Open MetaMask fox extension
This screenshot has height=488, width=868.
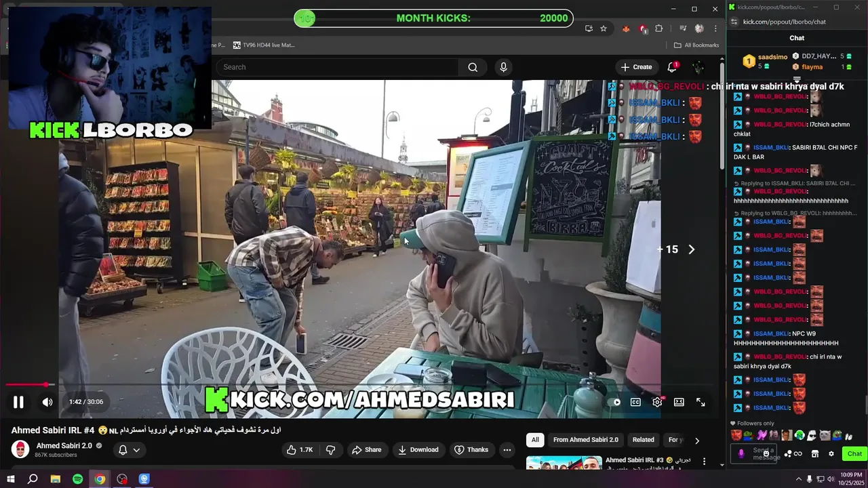pyautogui.click(x=626, y=28)
